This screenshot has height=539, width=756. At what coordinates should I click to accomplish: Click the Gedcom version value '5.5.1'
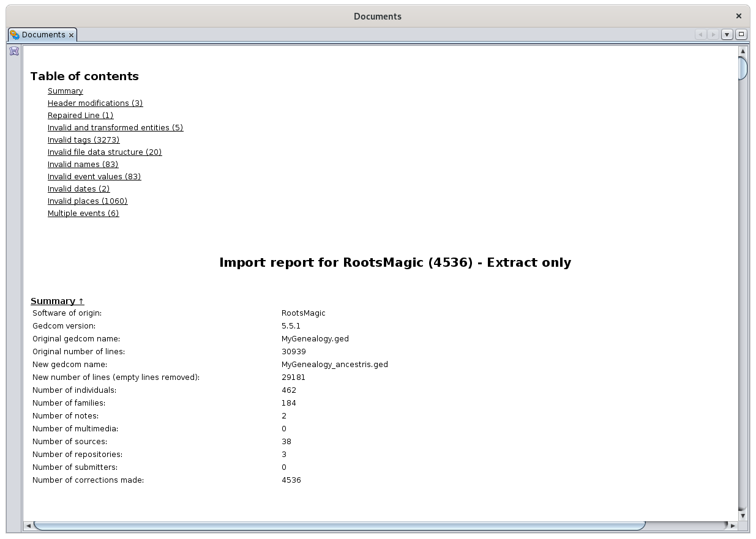tap(291, 326)
